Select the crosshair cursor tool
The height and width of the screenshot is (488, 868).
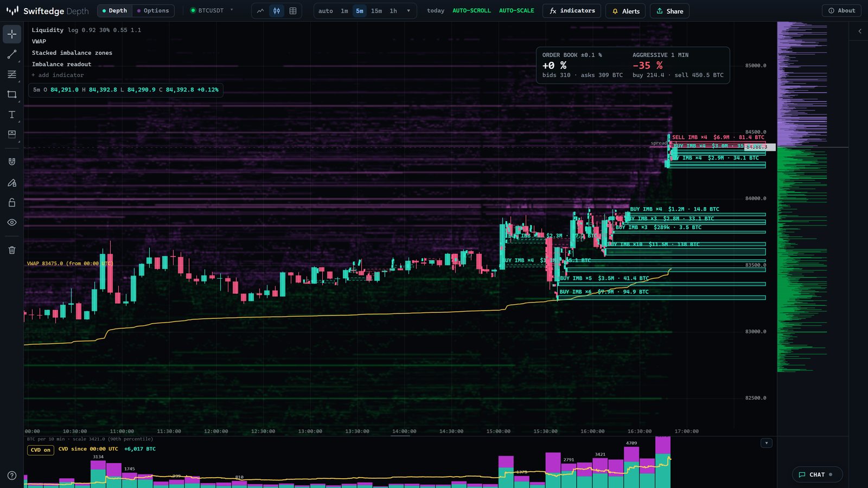12,34
